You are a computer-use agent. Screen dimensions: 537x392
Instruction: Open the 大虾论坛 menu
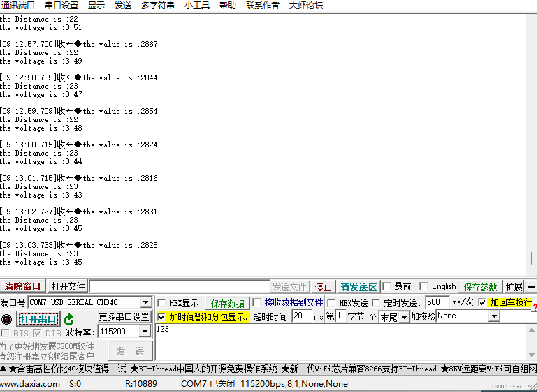pos(306,6)
